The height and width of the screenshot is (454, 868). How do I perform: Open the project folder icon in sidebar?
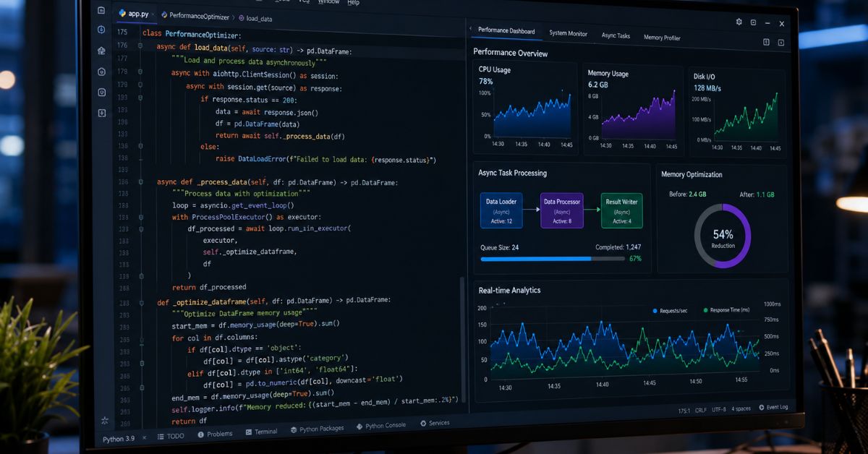coord(101,10)
